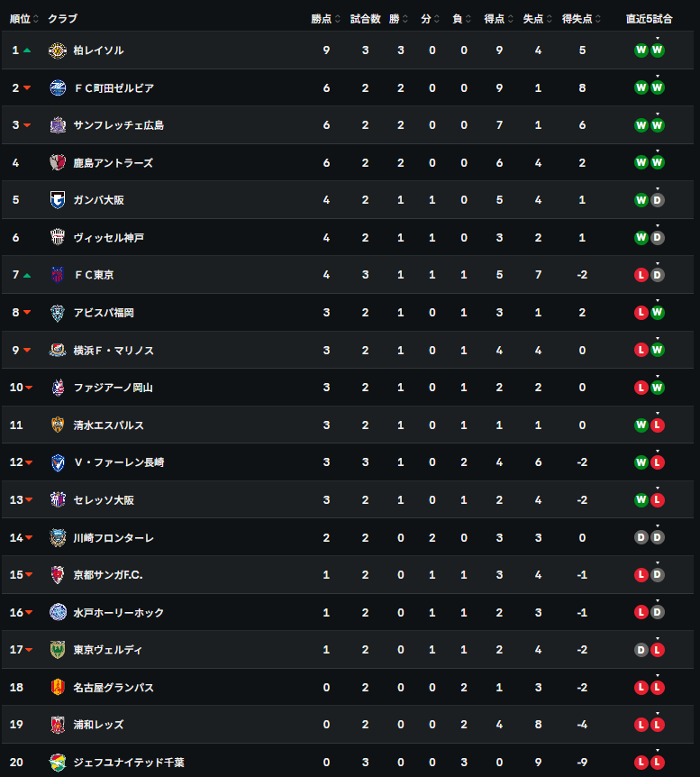
Task: Click the 浦和レッズ club emblem
Action: coord(58,725)
